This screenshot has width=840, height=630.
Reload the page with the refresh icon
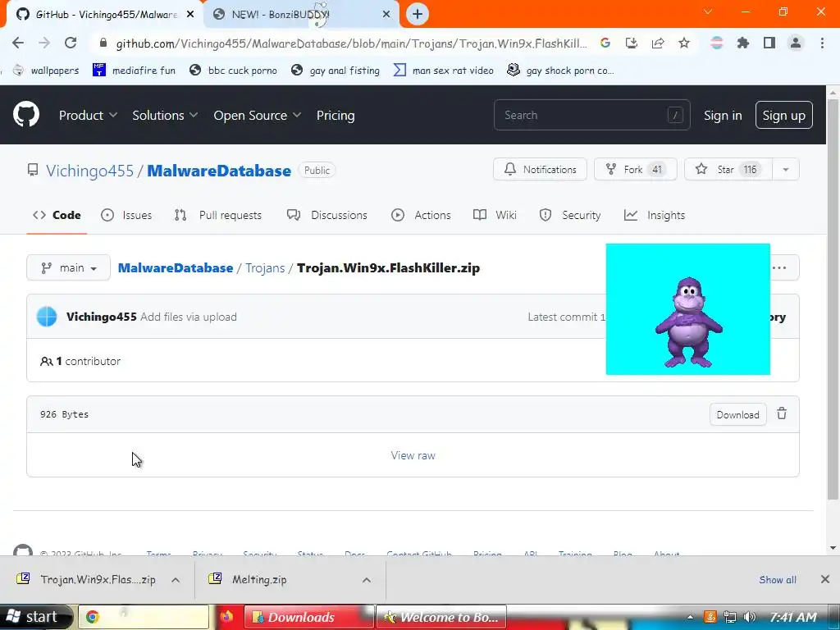pos(71,43)
